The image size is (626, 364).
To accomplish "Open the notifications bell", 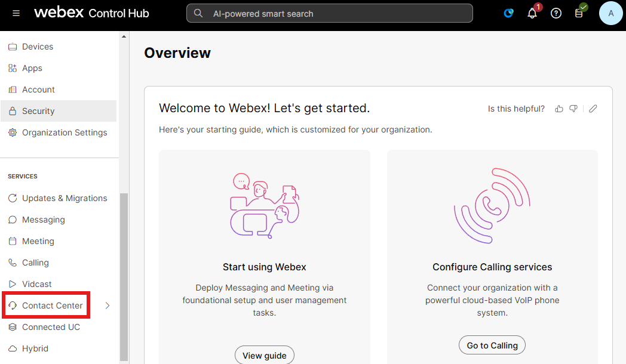I will click(532, 13).
